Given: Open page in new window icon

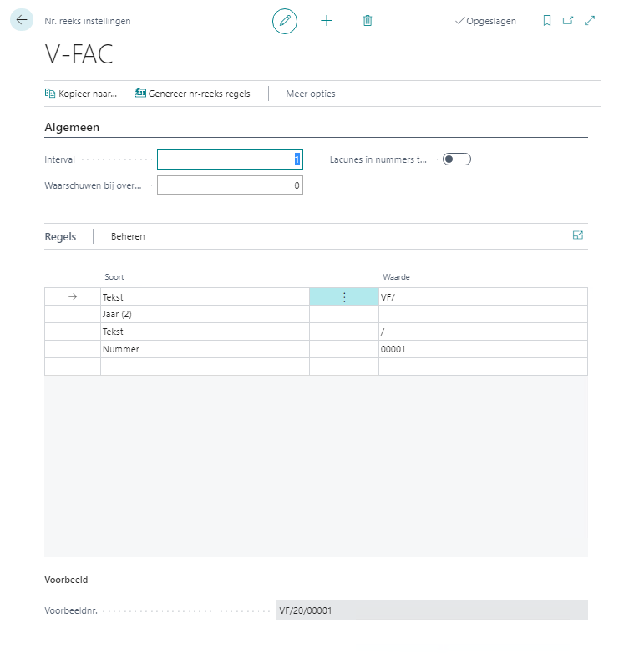Looking at the screenshot, I should click(x=569, y=21).
